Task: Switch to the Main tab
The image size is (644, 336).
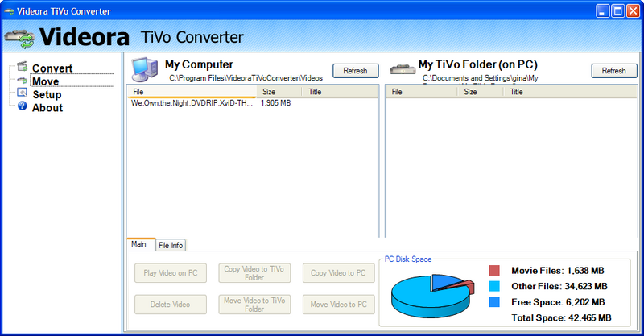Action: coord(141,244)
